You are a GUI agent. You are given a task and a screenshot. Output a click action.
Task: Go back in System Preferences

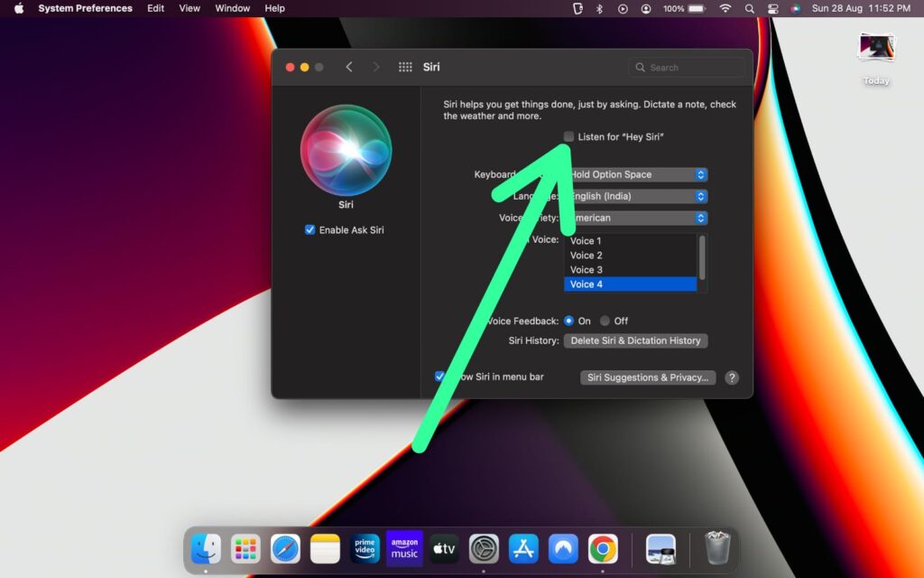click(x=349, y=67)
